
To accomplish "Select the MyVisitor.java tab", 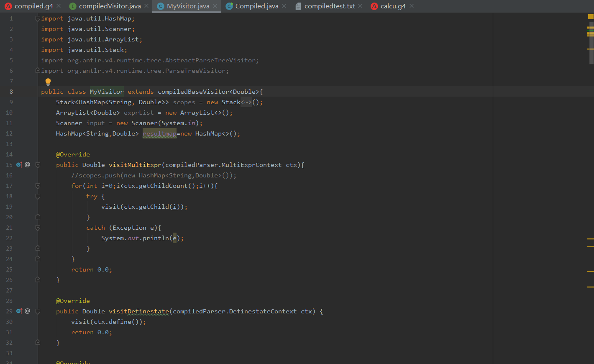I will [188, 6].
